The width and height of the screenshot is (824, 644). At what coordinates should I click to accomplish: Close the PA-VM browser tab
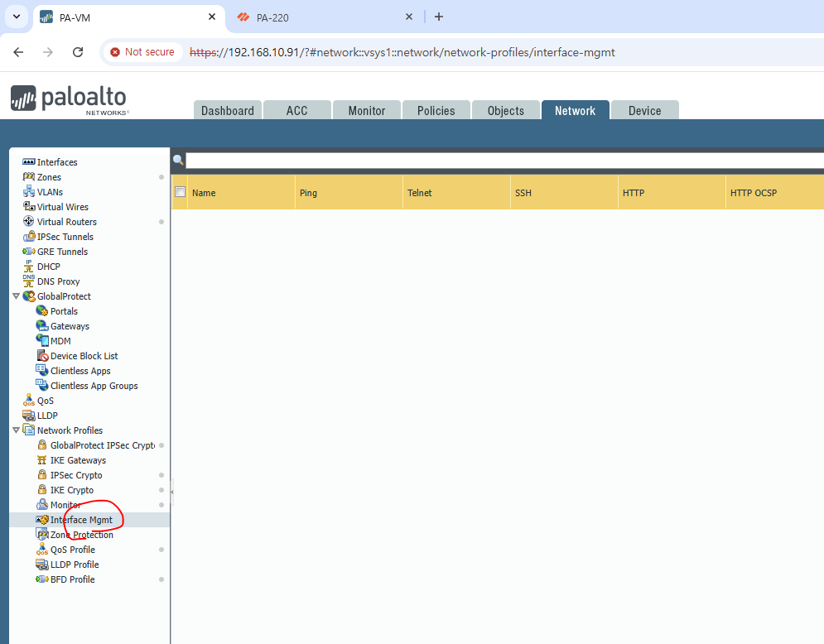point(212,17)
